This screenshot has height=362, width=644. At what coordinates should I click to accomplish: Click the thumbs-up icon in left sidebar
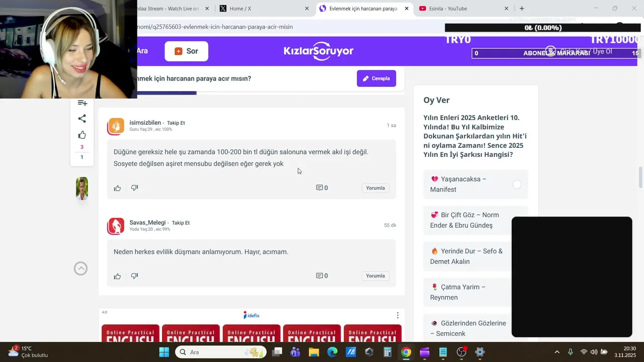click(x=82, y=135)
